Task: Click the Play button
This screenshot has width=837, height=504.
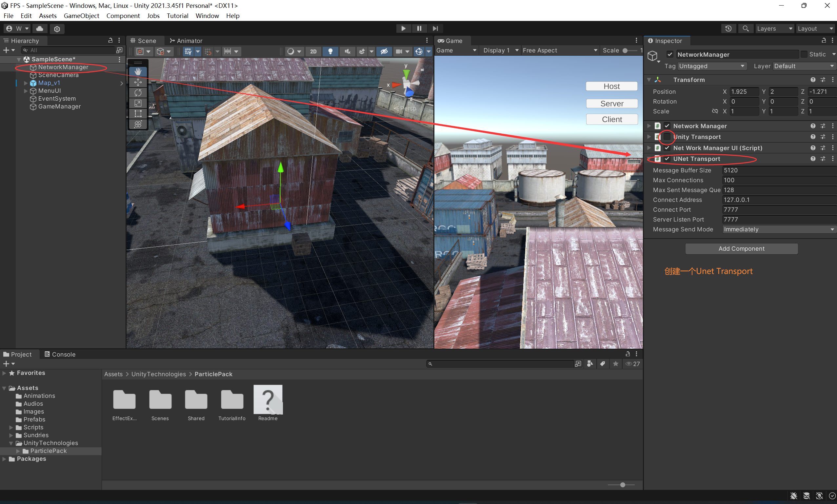Action: [403, 29]
